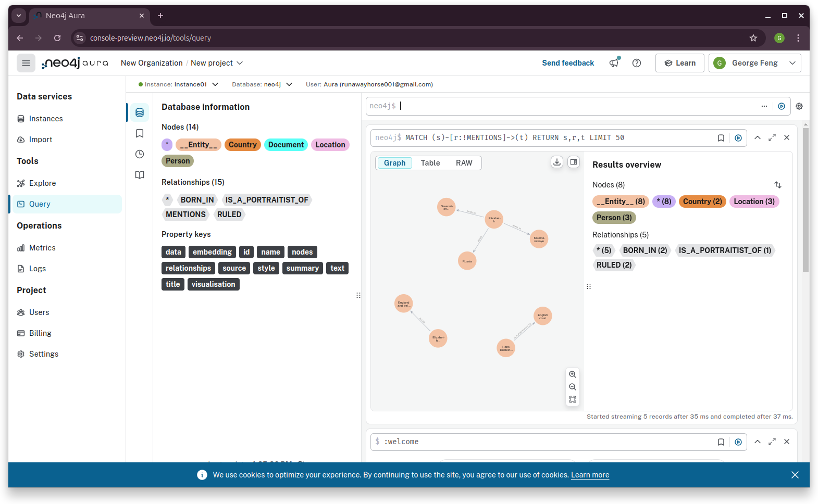Select the Country node label chip
The image size is (818, 504).
(x=243, y=145)
